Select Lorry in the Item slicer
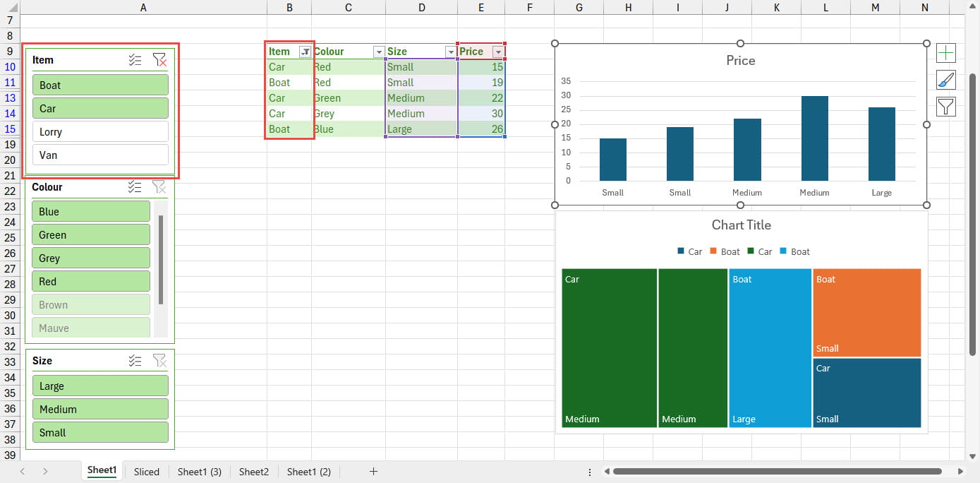 100,132
